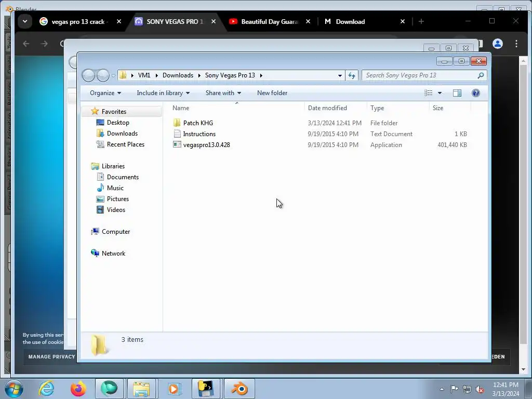
Task: Select the Instructions text document icon
Action: 177,134
